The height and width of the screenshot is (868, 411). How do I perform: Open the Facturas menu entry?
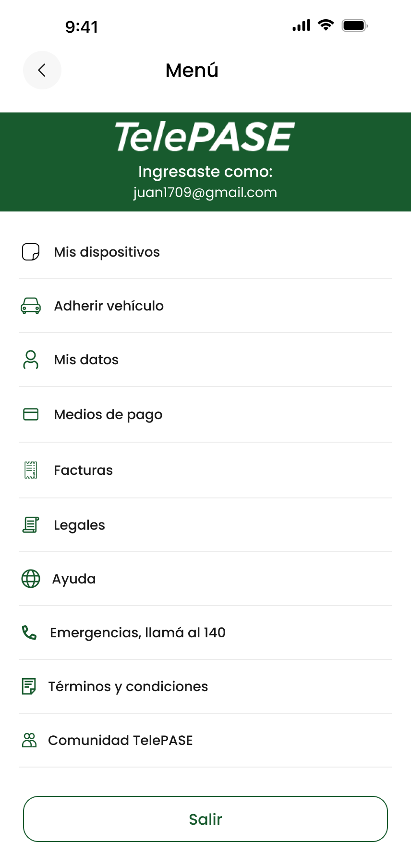[x=84, y=470]
